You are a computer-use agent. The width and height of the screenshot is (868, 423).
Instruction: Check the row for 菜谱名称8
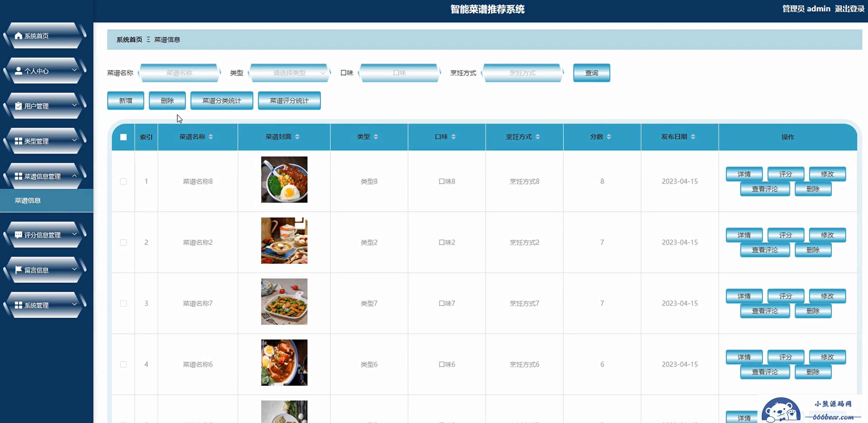(123, 182)
